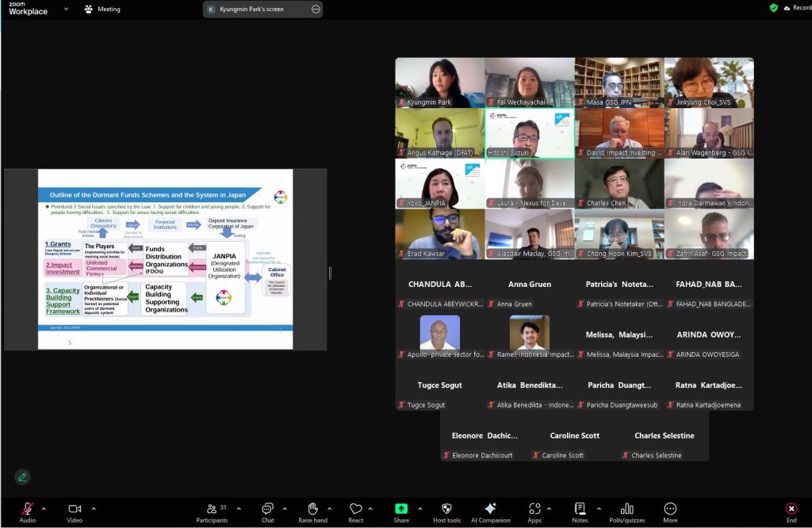The width and height of the screenshot is (812, 528).
Task: Open the Zoom Workplace dropdown arrow
Action: pos(65,10)
